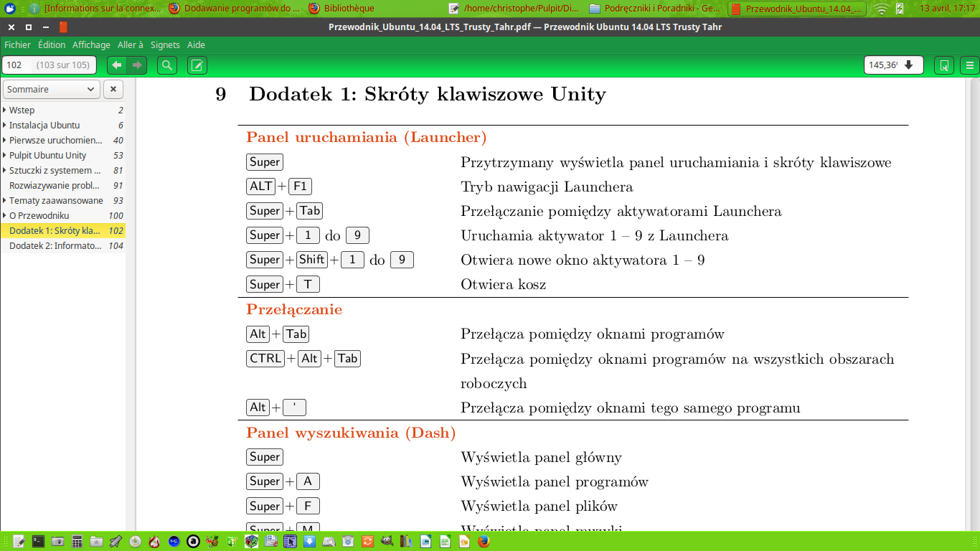
Task: Launch LibreOffice Calc dock icon
Action: [x=445, y=541]
